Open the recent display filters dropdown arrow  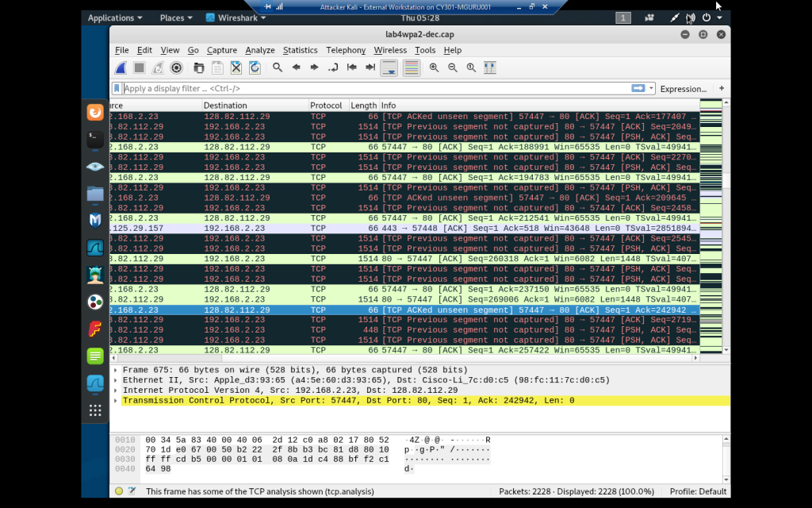click(652, 89)
